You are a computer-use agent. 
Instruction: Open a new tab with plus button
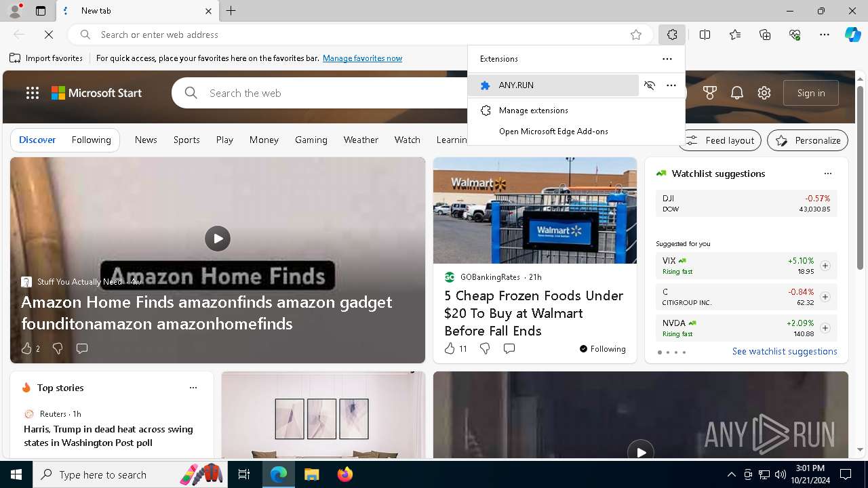coord(231,11)
